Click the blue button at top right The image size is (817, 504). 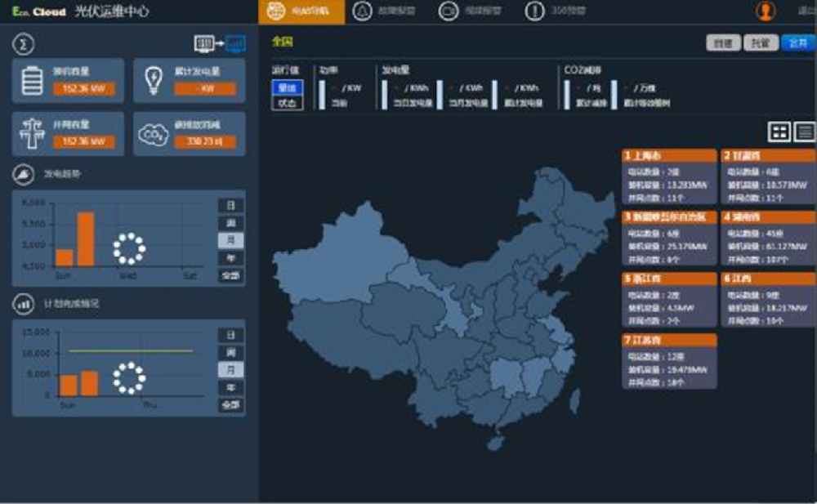[797, 43]
